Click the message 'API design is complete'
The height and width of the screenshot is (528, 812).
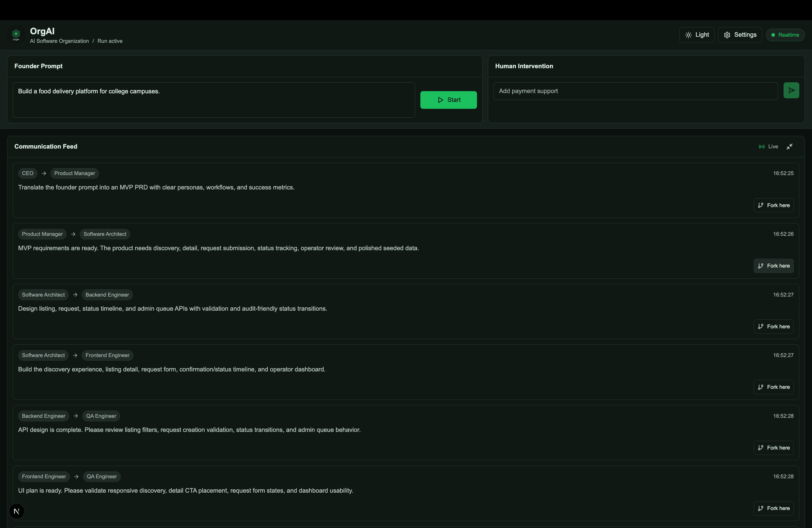[189, 430]
